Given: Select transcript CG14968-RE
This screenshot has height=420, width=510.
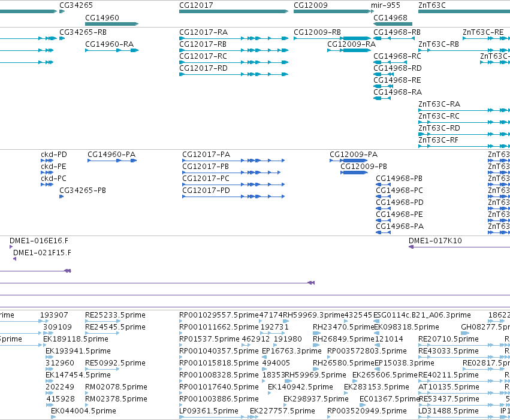Looking at the screenshot, I should coord(397,80).
